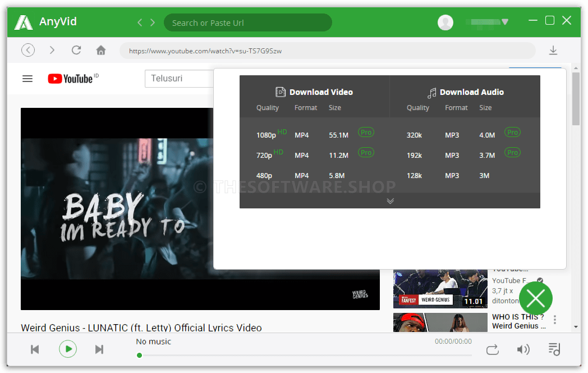Skip to the next track
588x373 pixels.
(99, 349)
